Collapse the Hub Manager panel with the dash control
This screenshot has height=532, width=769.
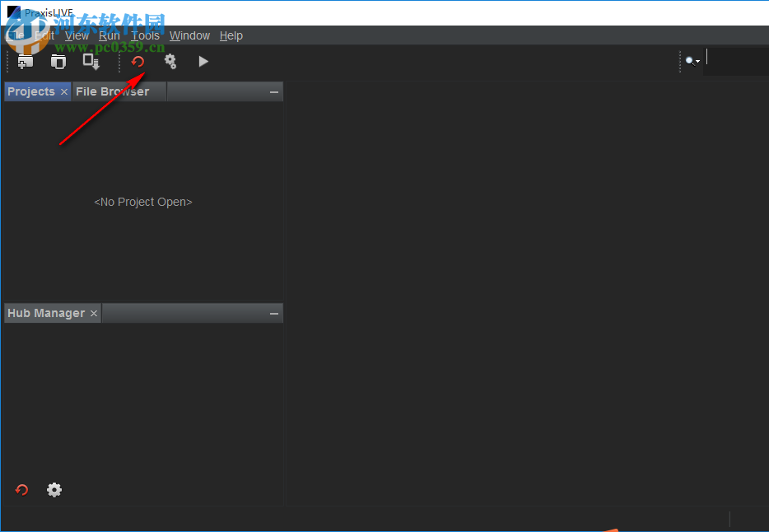coord(273,313)
